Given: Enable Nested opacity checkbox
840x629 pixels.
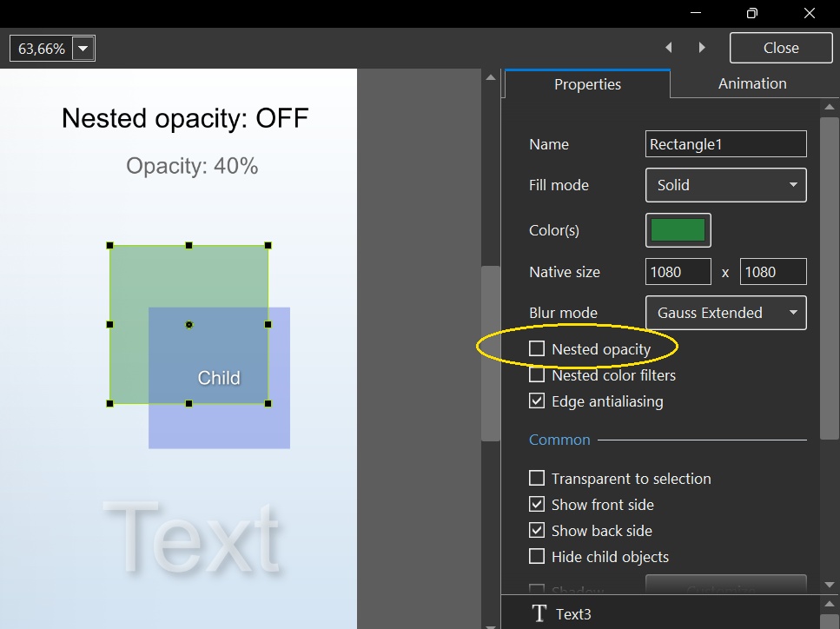Looking at the screenshot, I should pos(537,348).
